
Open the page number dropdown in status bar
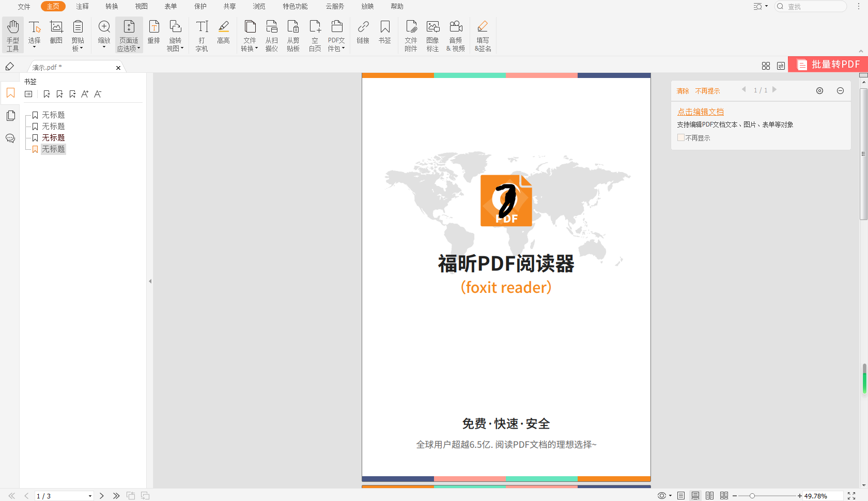click(x=90, y=496)
